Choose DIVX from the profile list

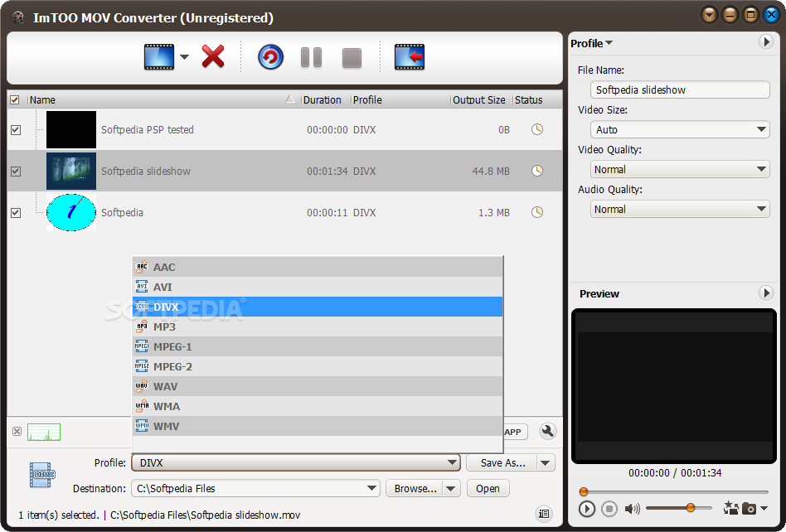point(318,307)
